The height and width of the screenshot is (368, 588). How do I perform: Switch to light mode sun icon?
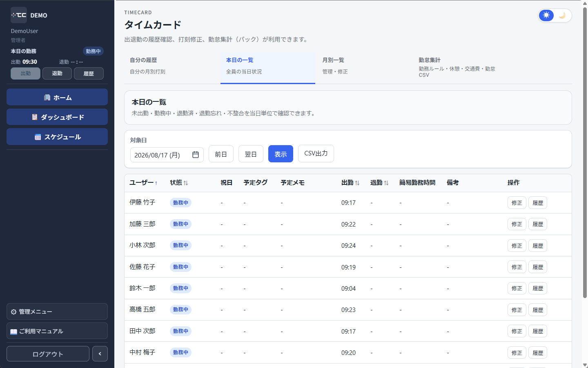coord(546,16)
